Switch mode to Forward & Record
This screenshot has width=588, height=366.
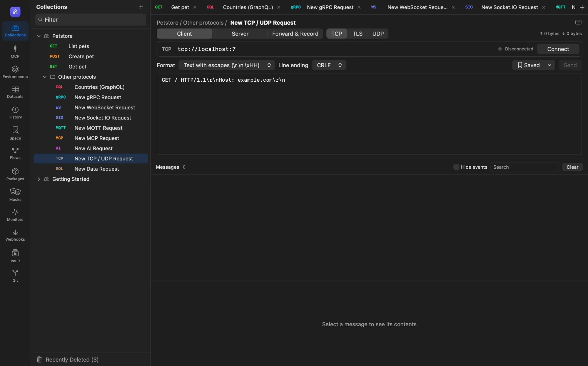click(x=295, y=34)
